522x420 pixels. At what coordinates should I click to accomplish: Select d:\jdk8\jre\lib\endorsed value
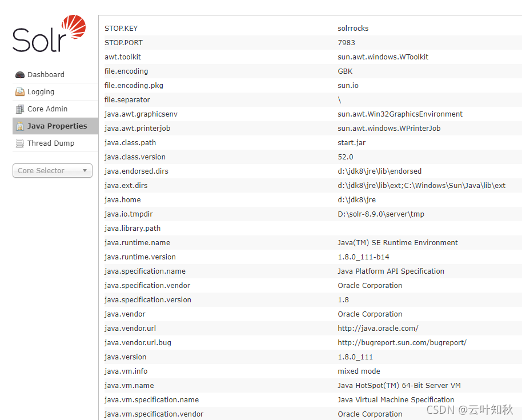coord(380,171)
